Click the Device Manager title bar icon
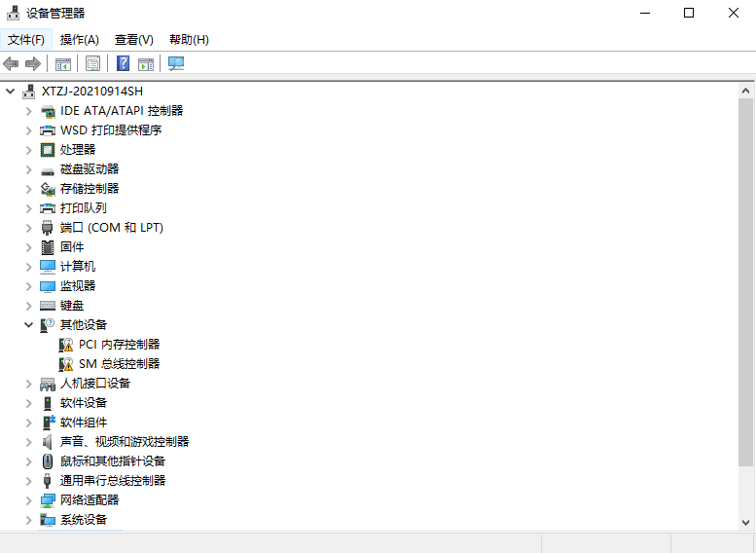Image resolution: width=756 pixels, height=553 pixels. pos(13,13)
